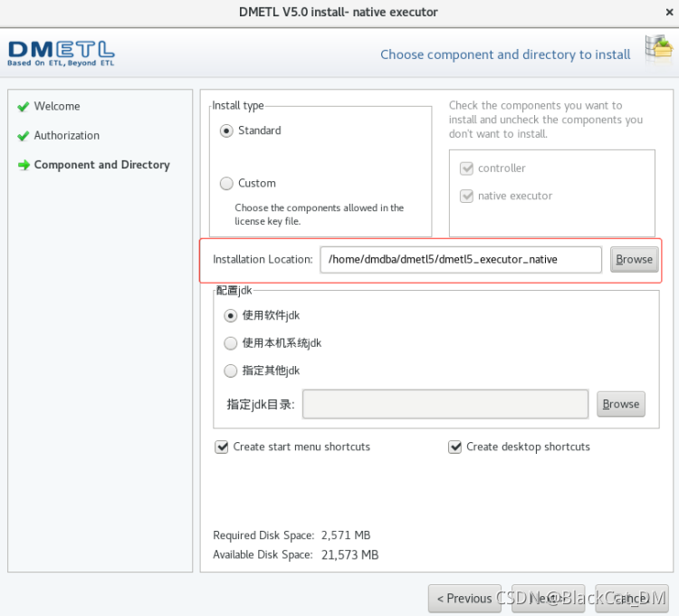Viewport: 679px width, 616px height.
Task: Click the green checkmark beside Welcome
Action: (24, 107)
